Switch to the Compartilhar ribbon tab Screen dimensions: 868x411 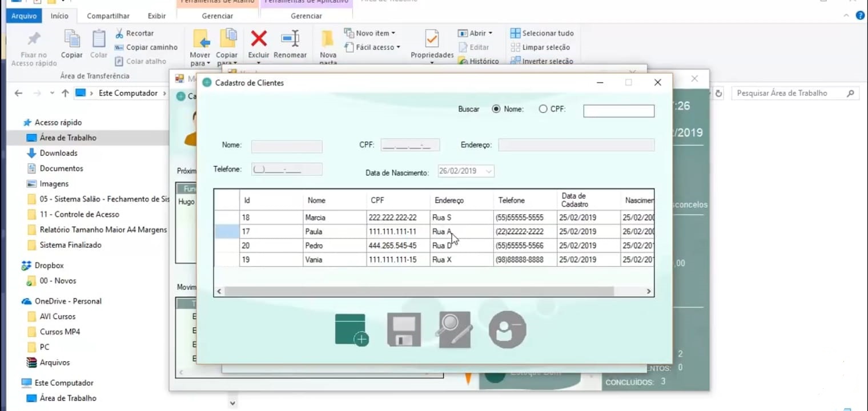click(x=108, y=16)
